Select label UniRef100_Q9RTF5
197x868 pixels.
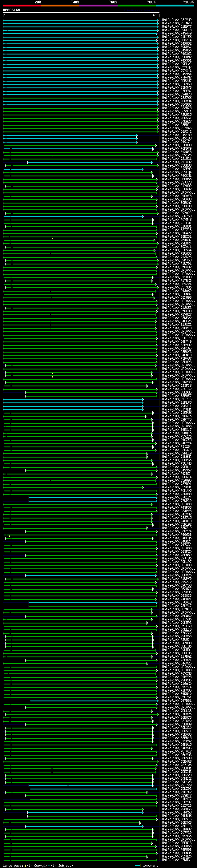(x=177, y=419)
